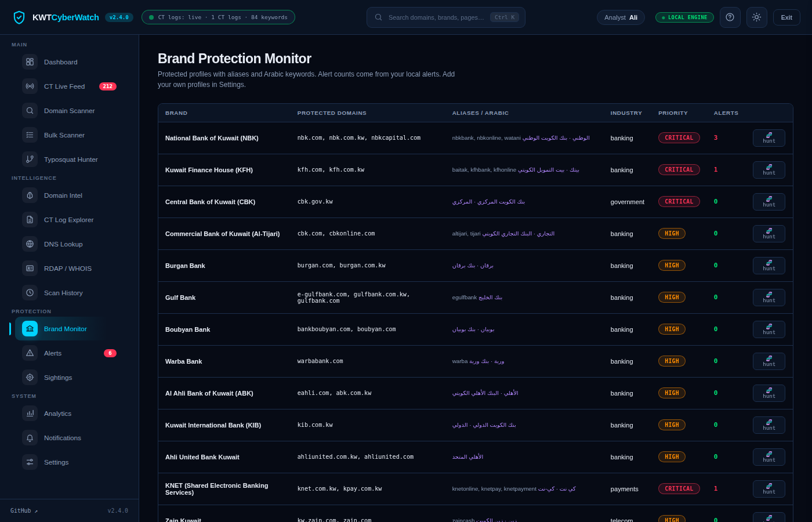The image size is (812, 522).
Task: Click hunt for Kuwait Finance House
Action: pos(768,170)
